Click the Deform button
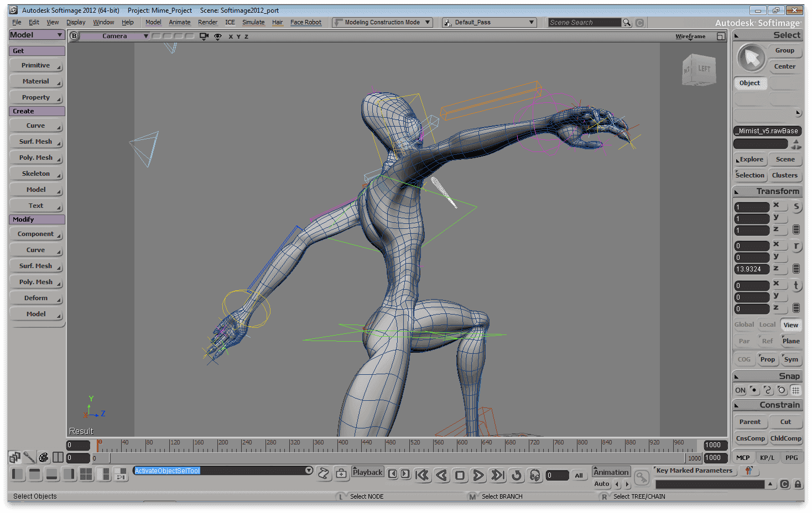This screenshot has width=812, height=513. [x=36, y=299]
